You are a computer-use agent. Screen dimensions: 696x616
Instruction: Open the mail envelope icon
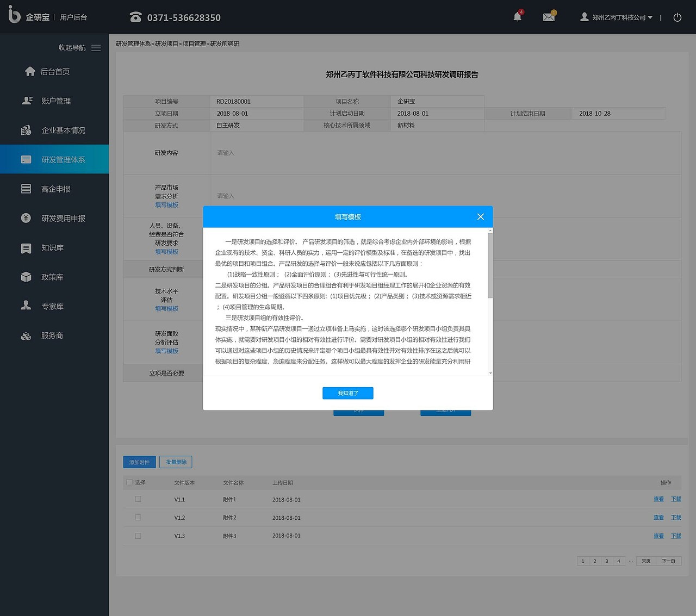tap(549, 17)
